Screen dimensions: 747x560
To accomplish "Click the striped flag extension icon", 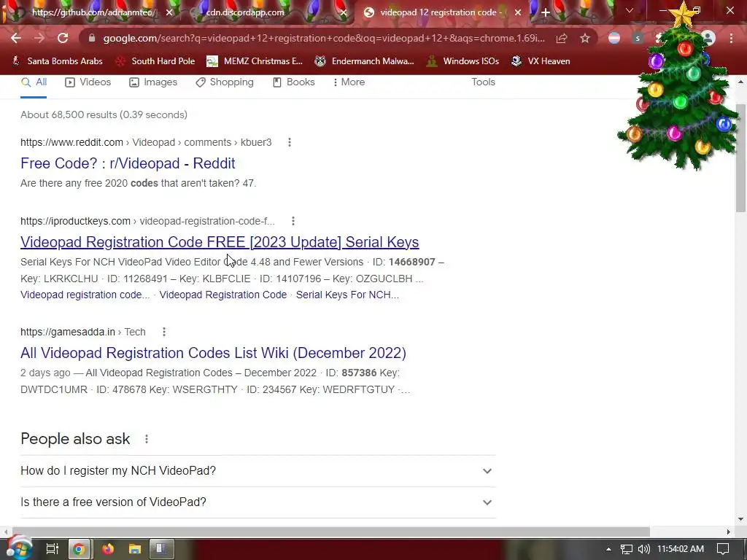I will 614,39.
